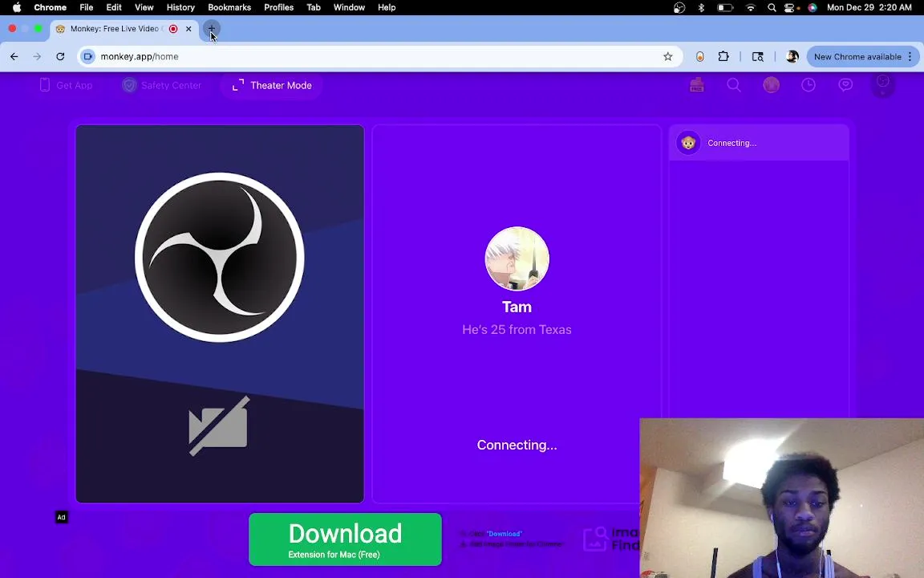Open the History menu

180,7
